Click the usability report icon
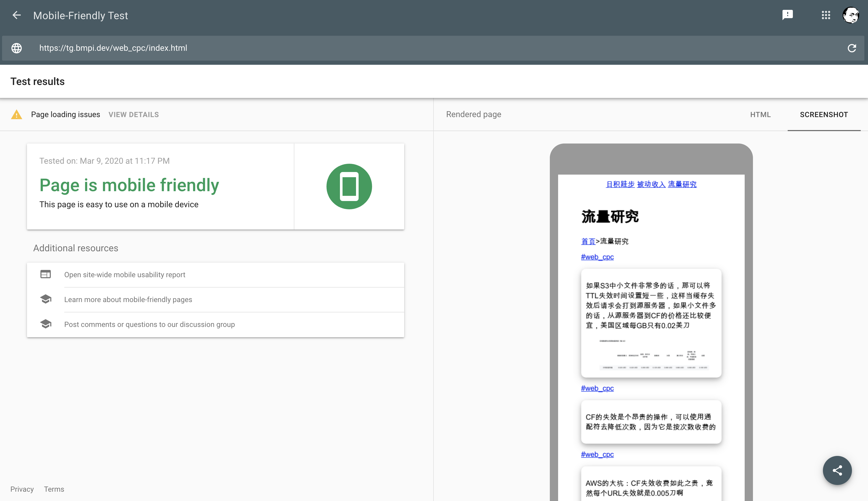Screen dimensions: 868x501 click(45, 274)
